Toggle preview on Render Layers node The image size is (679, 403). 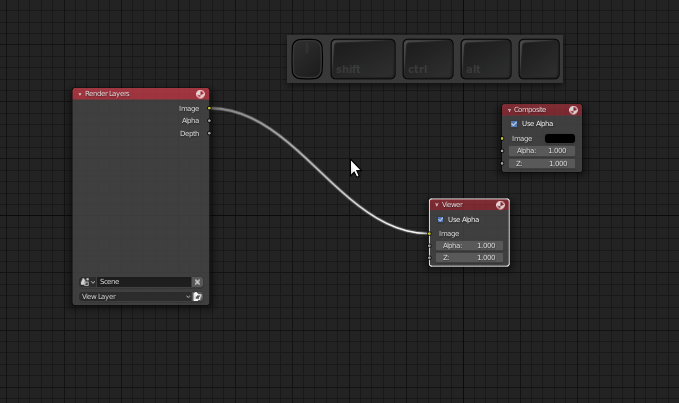(200, 94)
